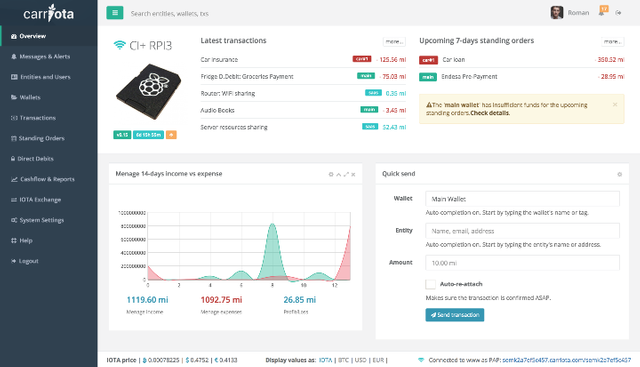640x367 pixels.
Task: Open Quick send settings gear icon
Action: [x=619, y=174]
